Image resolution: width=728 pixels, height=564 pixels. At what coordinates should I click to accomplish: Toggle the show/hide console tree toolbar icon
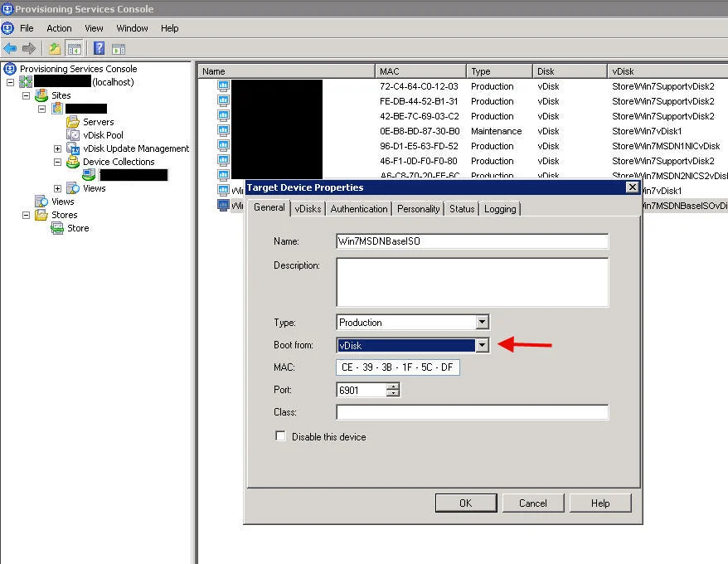click(x=75, y=48)
